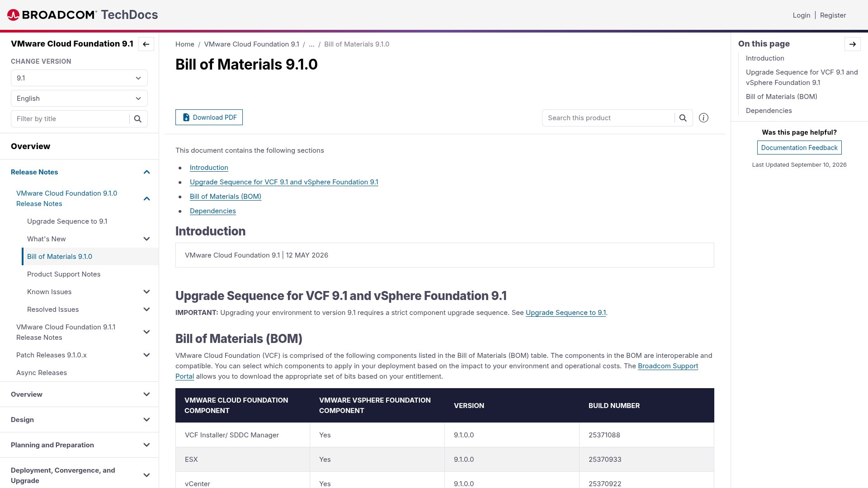Collapse VMware Cloud Foundation 9.1.0 Release Notes chevron
This screenshot has height=488, width=868.
click(x=146, y=199)
